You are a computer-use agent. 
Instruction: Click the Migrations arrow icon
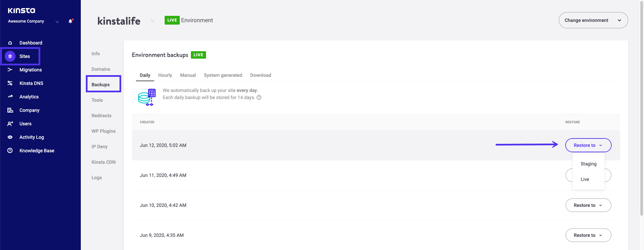tap(10, 70)
